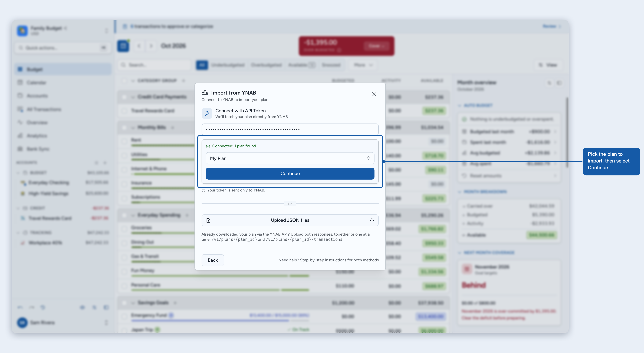Open Step-by-step instructions for both methods link
644x353 pixels.
click(339, 260)
